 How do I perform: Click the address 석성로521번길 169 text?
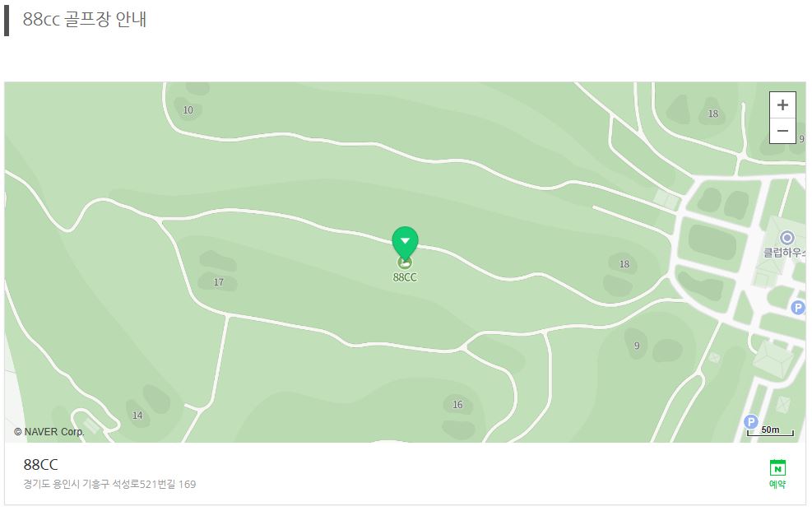pyautogui.click(x=154, y=485)
